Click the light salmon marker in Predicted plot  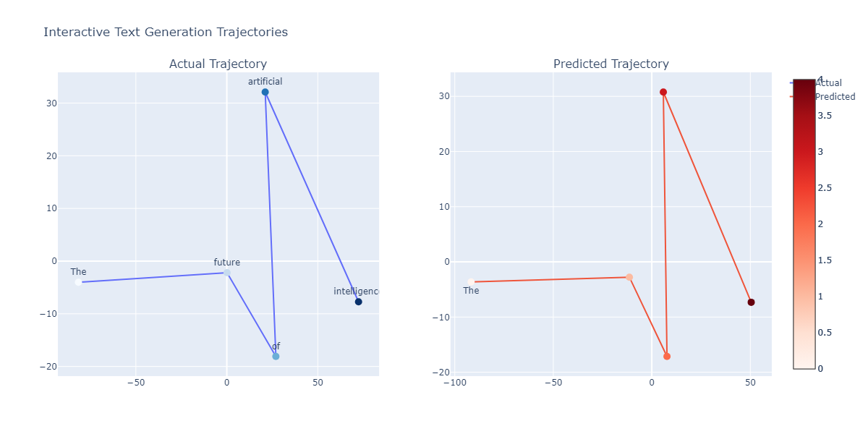(x=629, y=277)
